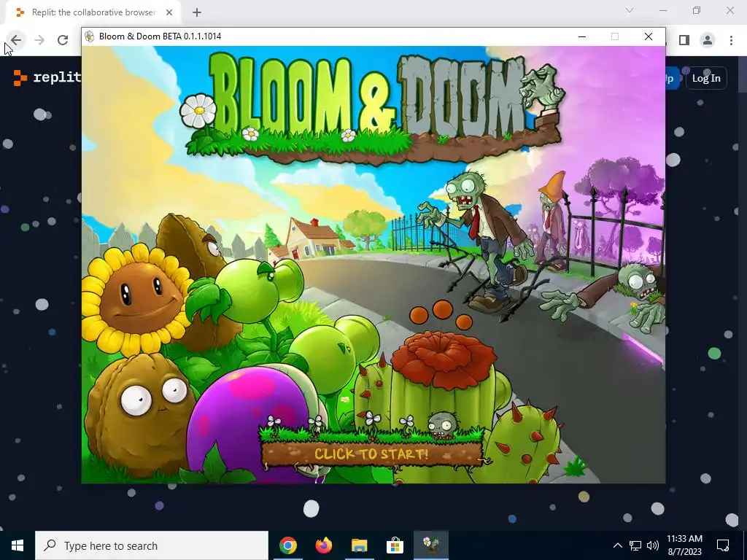Click the Chrome back arrow button

point(16,40)
